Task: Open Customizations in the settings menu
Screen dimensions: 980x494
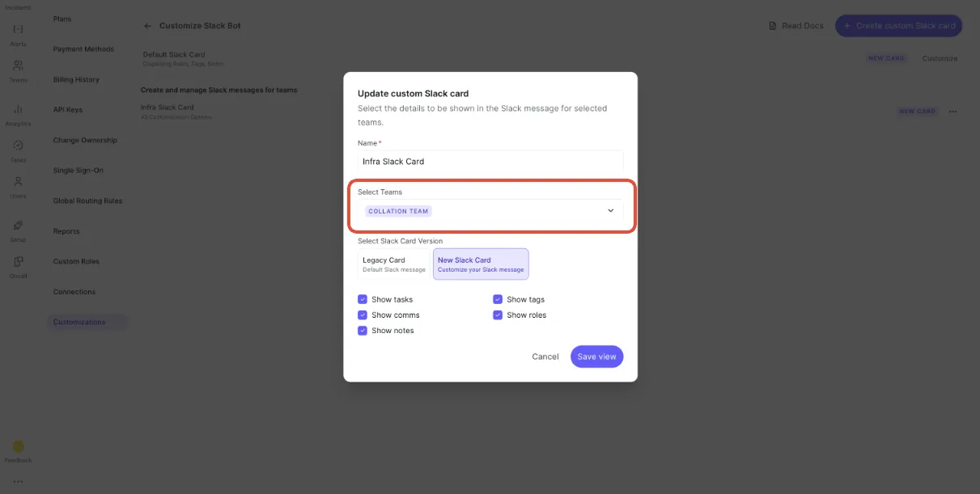Action: [x=87, y=322]
